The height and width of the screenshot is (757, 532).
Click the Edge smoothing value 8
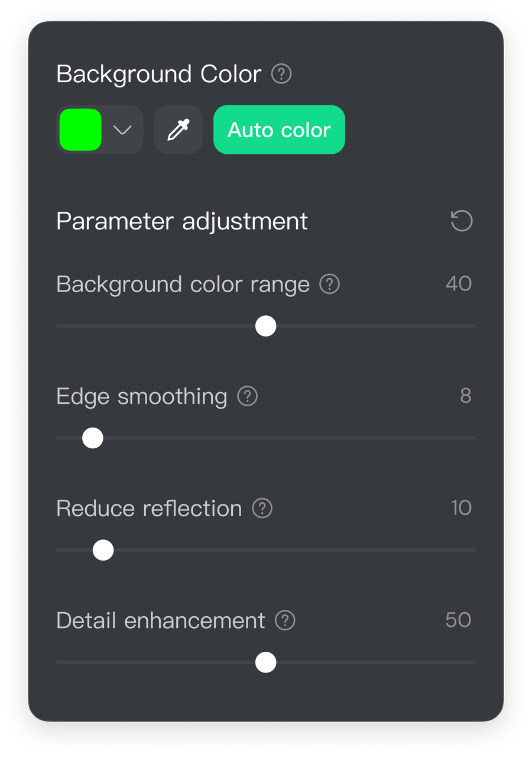466,396
